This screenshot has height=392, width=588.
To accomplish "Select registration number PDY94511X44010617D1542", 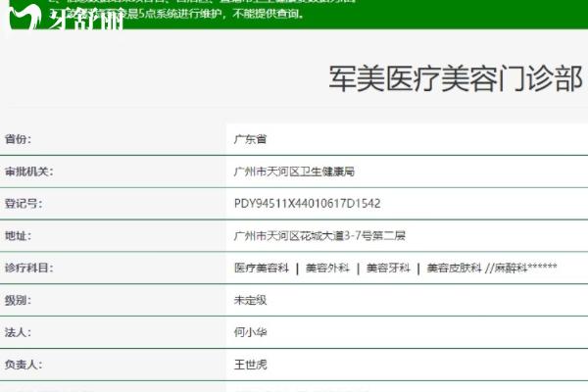I will (x=307, y=204).
